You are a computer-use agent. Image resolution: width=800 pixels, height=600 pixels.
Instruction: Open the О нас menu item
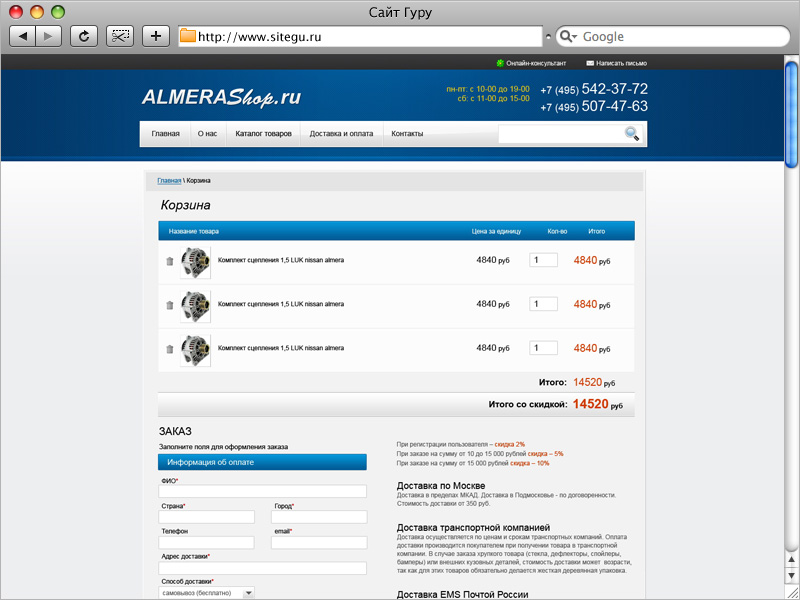(207, 134)
